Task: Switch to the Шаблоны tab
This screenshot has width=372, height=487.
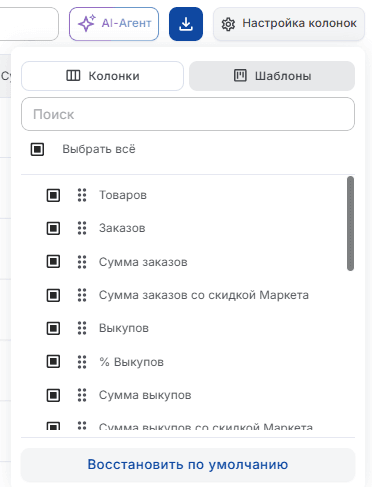Action: coord(272,76)
